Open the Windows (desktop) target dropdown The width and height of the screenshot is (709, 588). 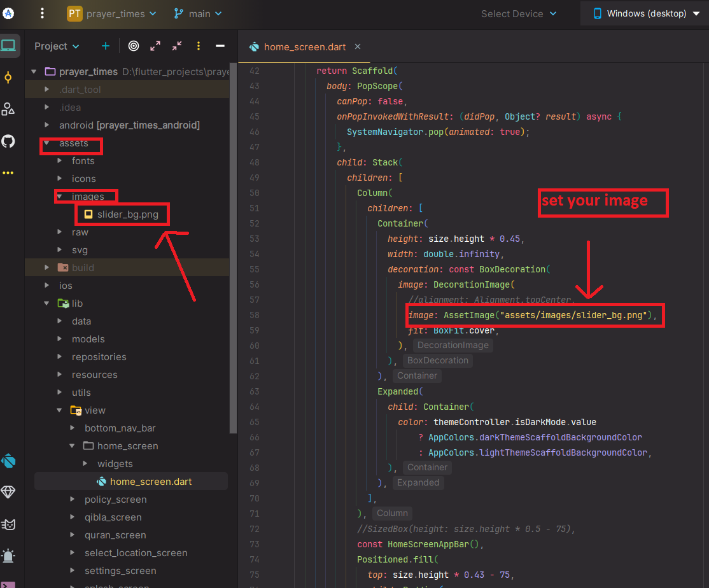tap(646, 13)
